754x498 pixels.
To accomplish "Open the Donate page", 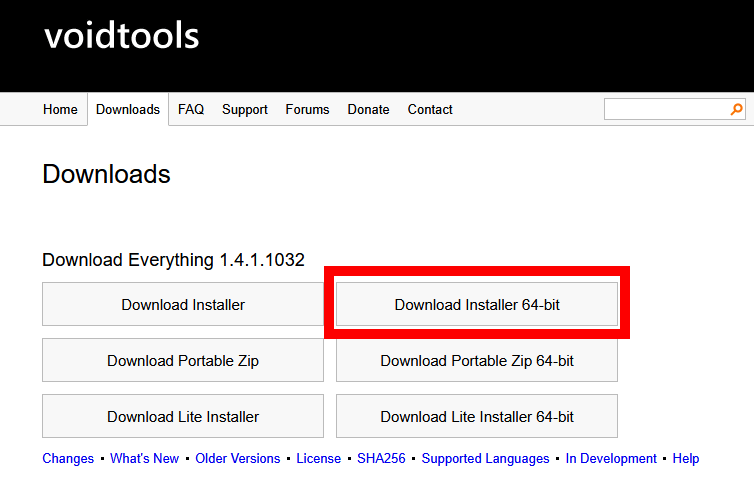I will pos(368,110).
